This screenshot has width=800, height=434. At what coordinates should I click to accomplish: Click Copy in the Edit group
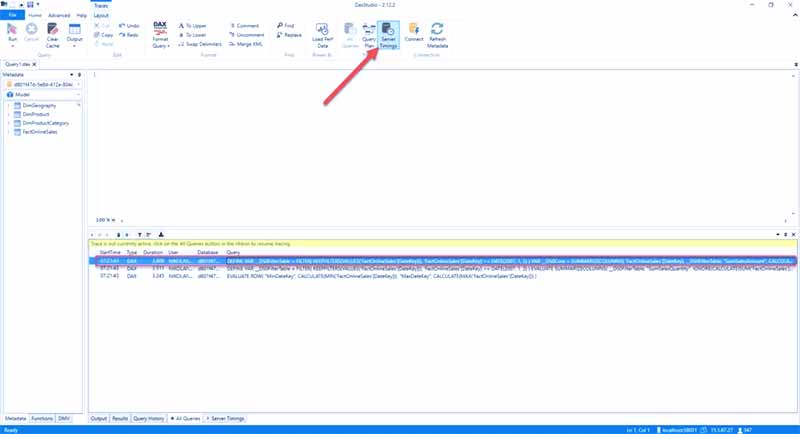point(104,35)
